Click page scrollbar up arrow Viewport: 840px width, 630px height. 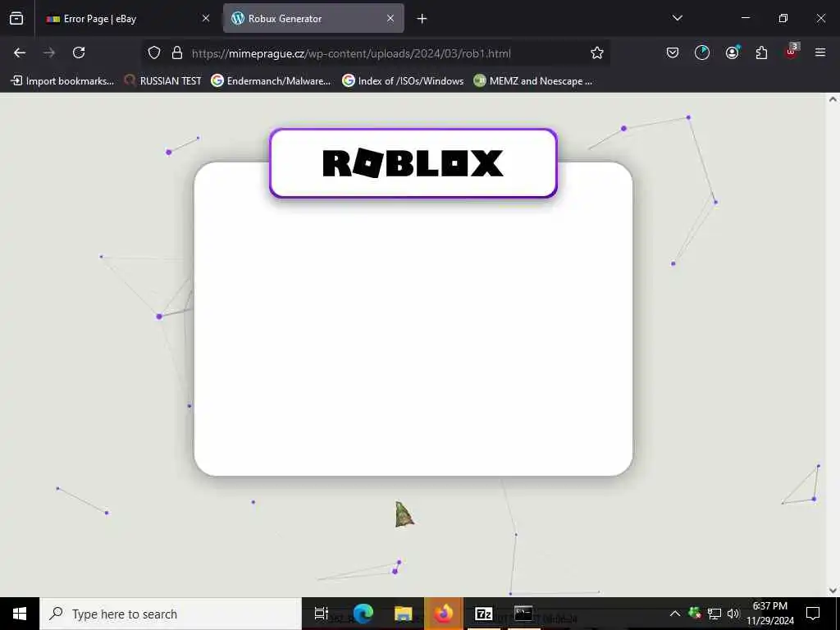pyautogui.click(x=833, y=99)
